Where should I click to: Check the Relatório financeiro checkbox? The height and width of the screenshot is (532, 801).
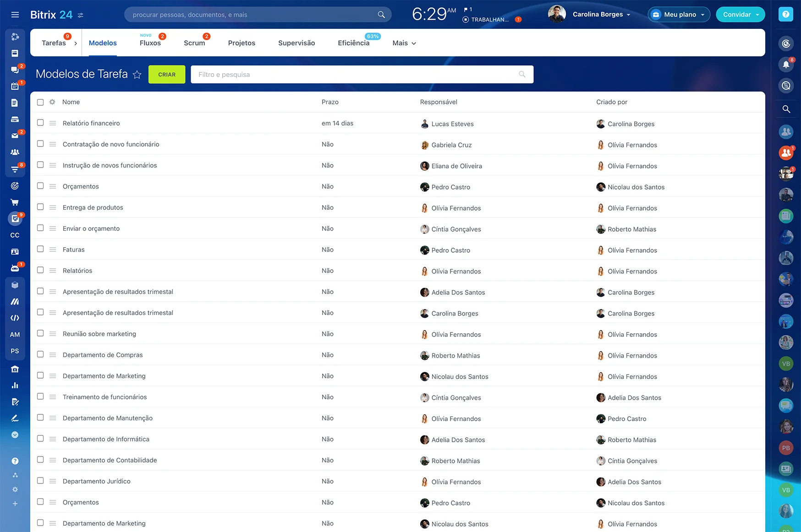click(40, 123)
